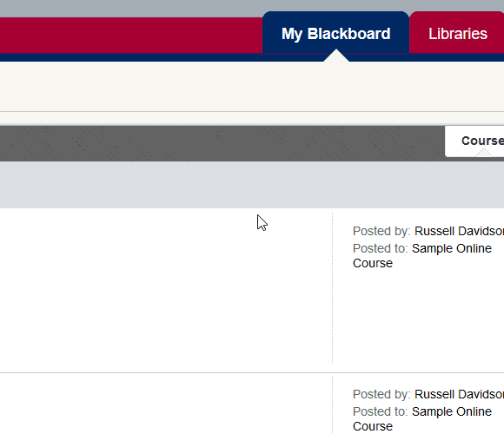
Task: Click Russell Davidson in second announcement
Action: [x=459, y=394]
